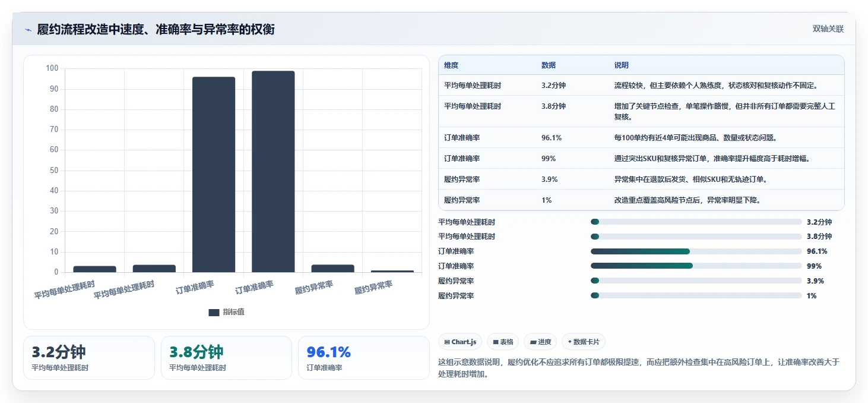
Task: Click the progress bar labeled 3.9%
Action: tap(696, 281)
